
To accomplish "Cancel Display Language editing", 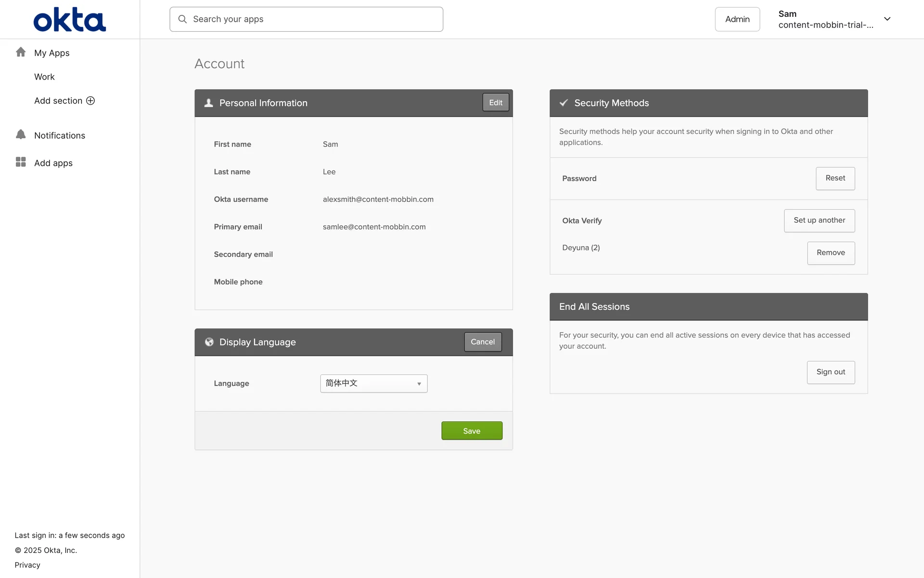I will click(482, 342).
